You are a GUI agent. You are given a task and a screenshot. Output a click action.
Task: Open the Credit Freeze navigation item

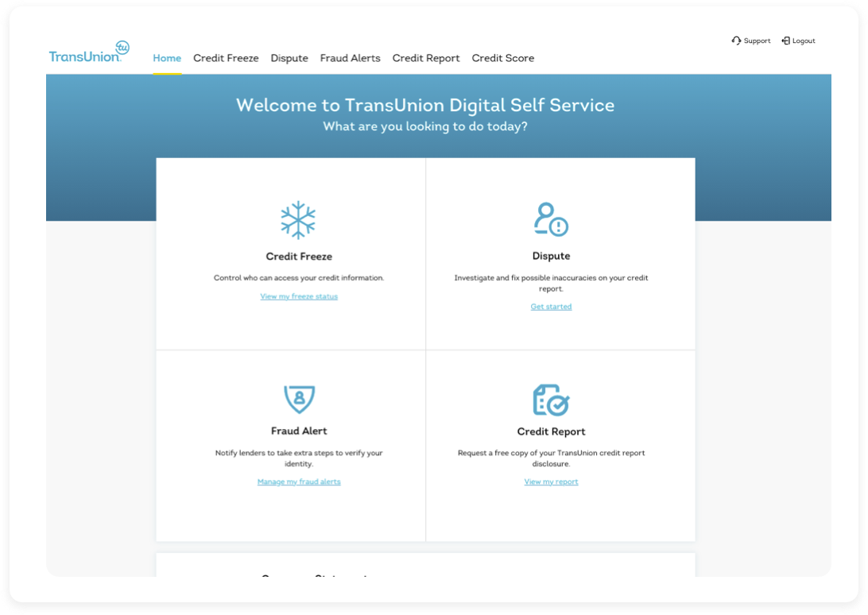tap(226, 58)
